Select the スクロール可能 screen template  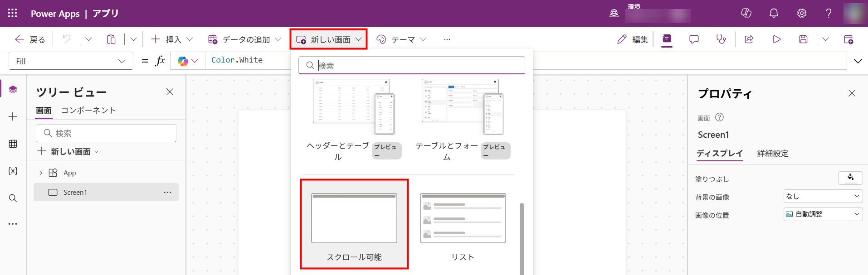(x=354, y=224)
